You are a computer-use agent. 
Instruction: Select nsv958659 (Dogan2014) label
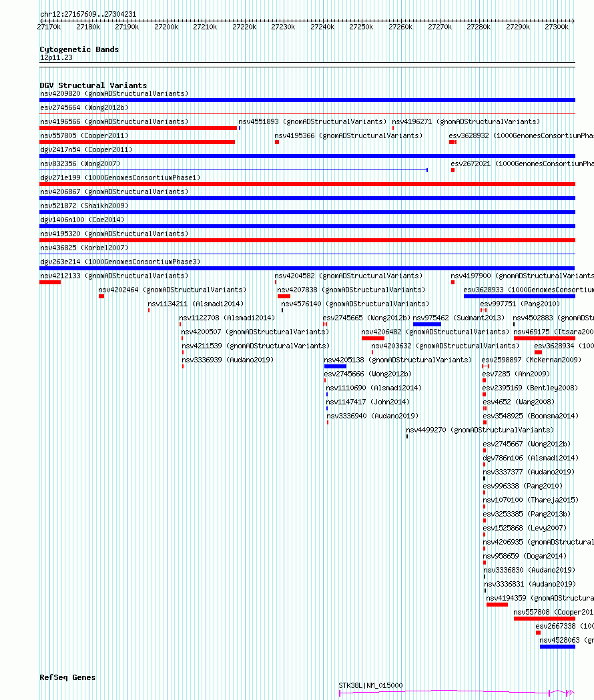click(x=525, y=557)
